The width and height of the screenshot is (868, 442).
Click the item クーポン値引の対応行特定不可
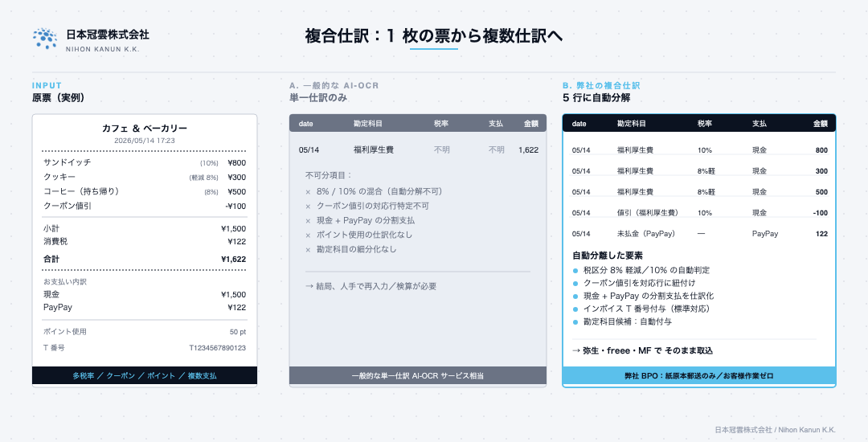373,206
